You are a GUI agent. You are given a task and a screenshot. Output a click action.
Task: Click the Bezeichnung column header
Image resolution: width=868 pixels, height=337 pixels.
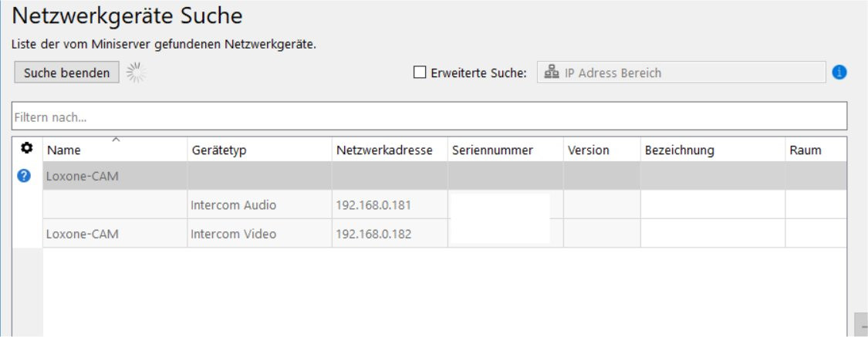click(x=679, y=150)
